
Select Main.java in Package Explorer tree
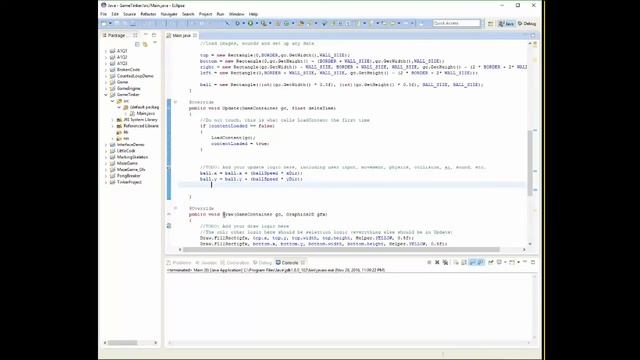pos(145,113)
